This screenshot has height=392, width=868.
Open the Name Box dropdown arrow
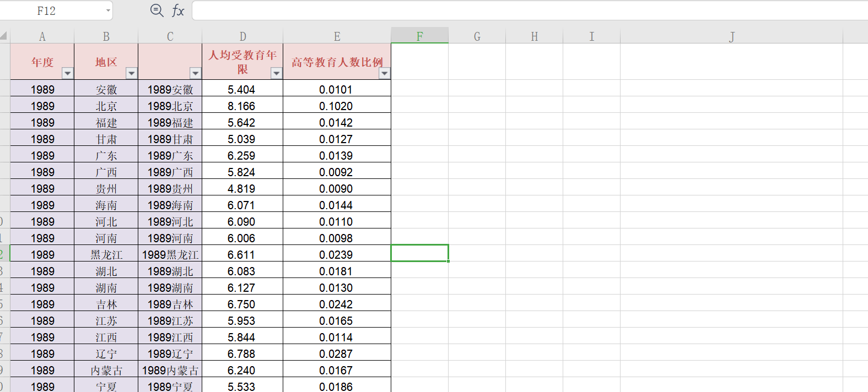click(x=108, y=10)
